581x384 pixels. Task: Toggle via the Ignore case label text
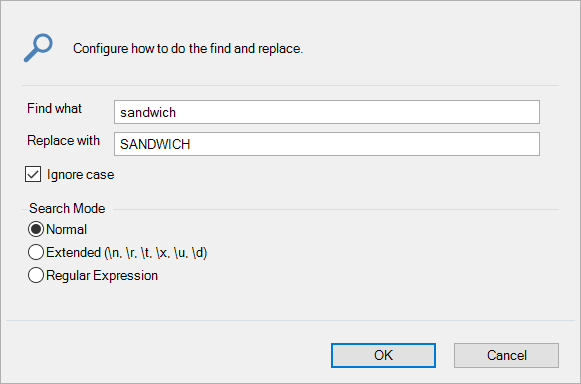point(80,175)
